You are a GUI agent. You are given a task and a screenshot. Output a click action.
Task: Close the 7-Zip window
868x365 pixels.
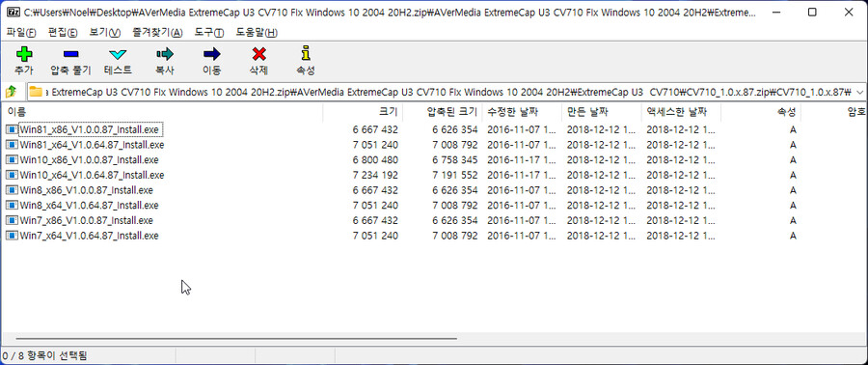coord(848,12)
